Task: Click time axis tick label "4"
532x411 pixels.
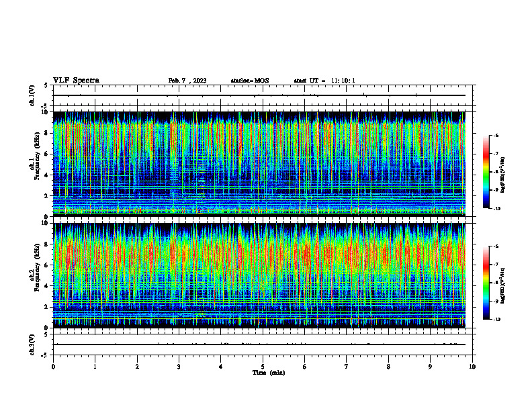Action: [221, 367]
